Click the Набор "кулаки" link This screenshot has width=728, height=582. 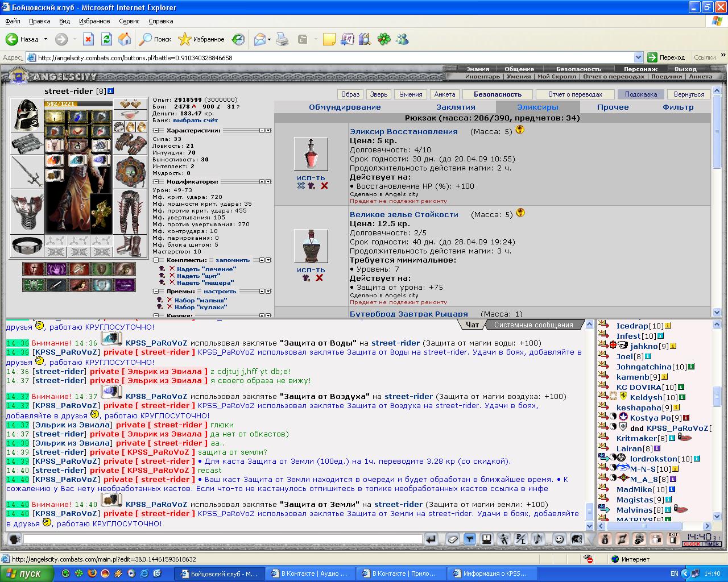click(201, 307)
